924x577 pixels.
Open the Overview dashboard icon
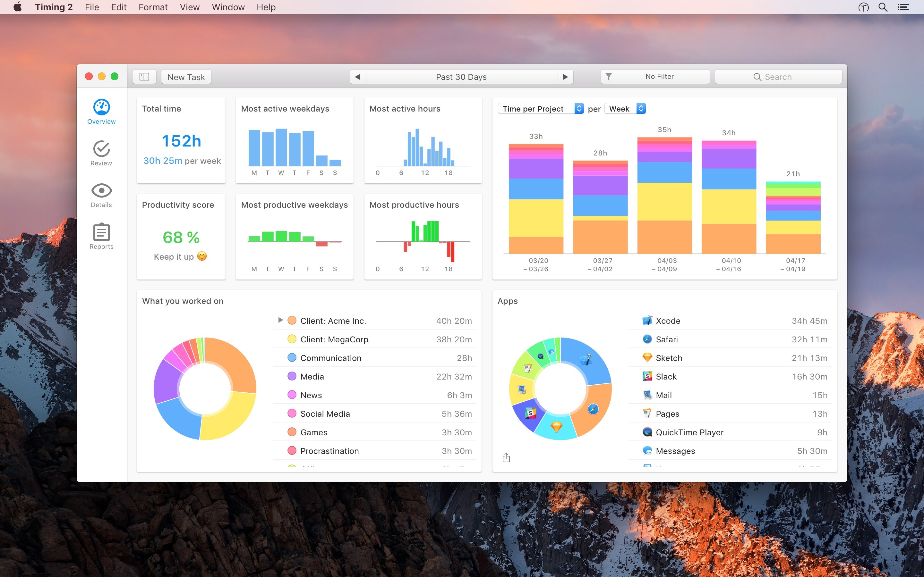tap(101, 107)
